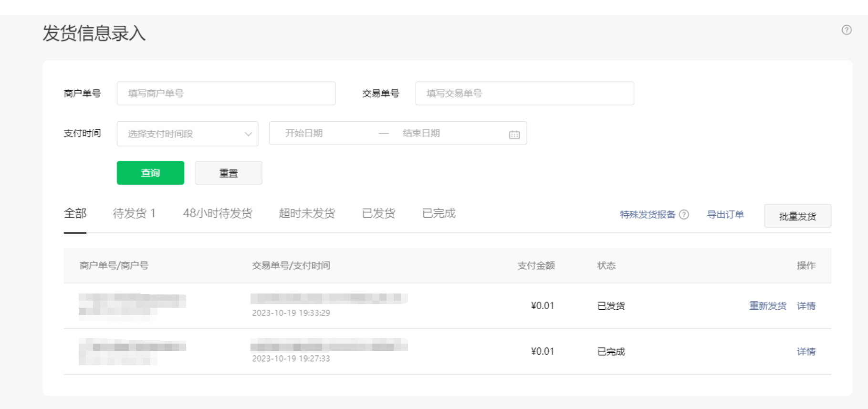Click the 支付金额 column header

click(536, 265)
